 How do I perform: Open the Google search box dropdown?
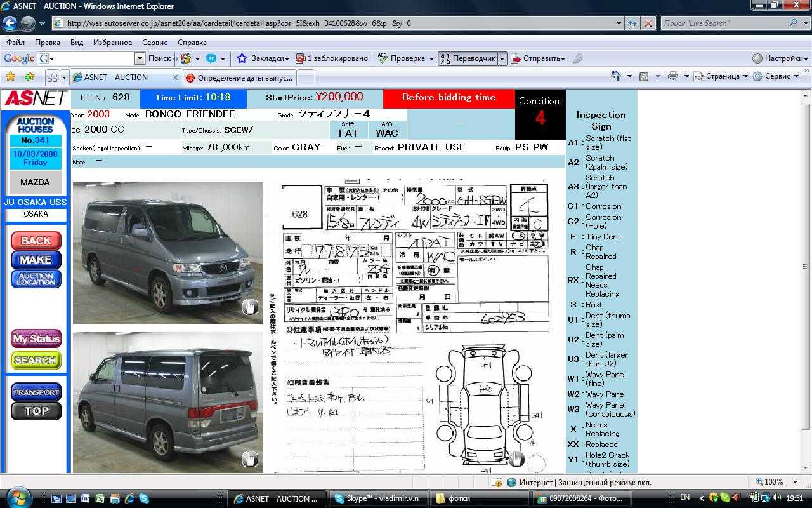pyautogui.click(x=140, y=58)
